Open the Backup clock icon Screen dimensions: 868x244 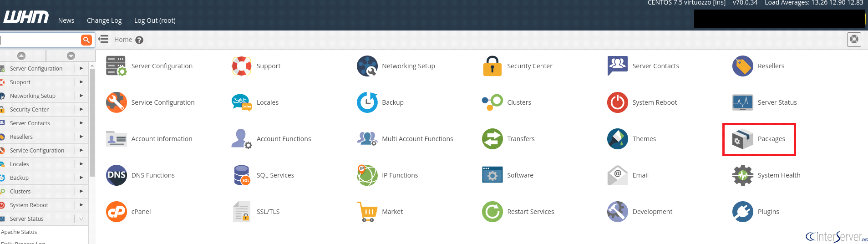[367, 102]
